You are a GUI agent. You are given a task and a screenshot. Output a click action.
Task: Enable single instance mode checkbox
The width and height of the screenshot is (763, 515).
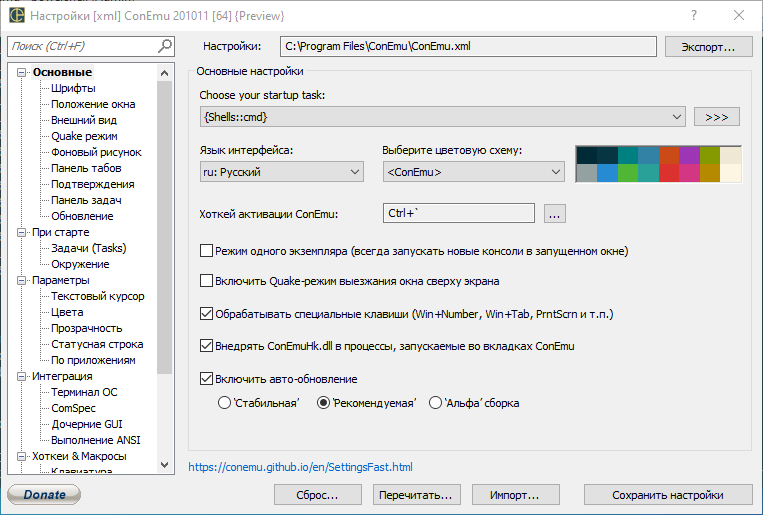pos(206,251)
